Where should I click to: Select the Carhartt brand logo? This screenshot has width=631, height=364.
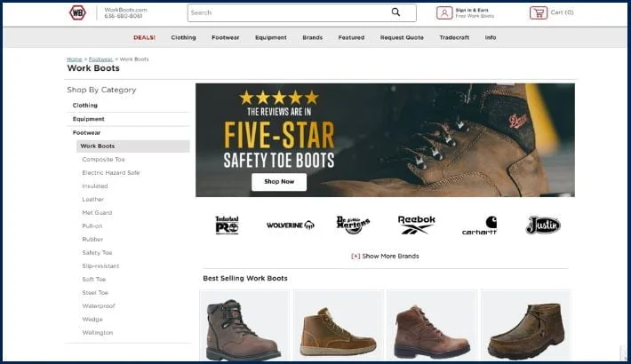pyautogui.click(x=479, y=226)
